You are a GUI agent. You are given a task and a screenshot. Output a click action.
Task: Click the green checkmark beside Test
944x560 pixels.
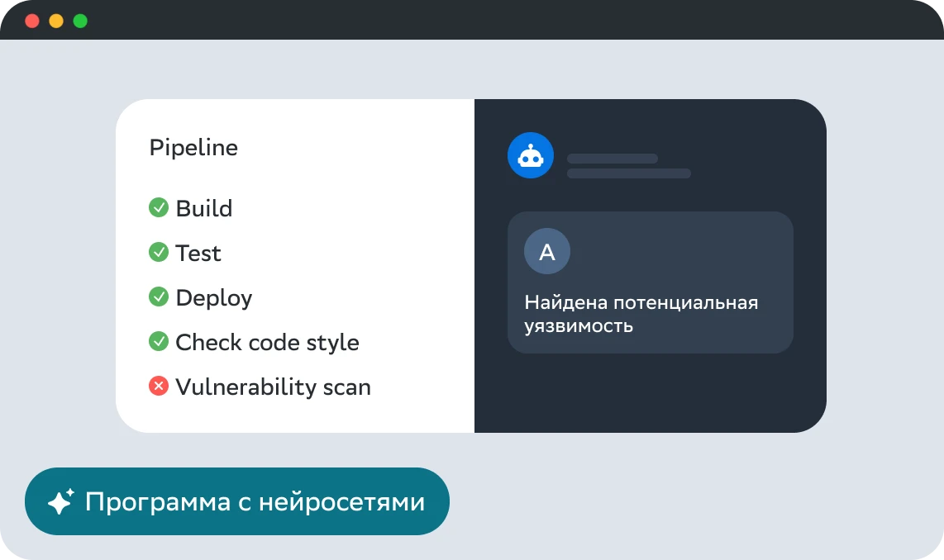158,253
